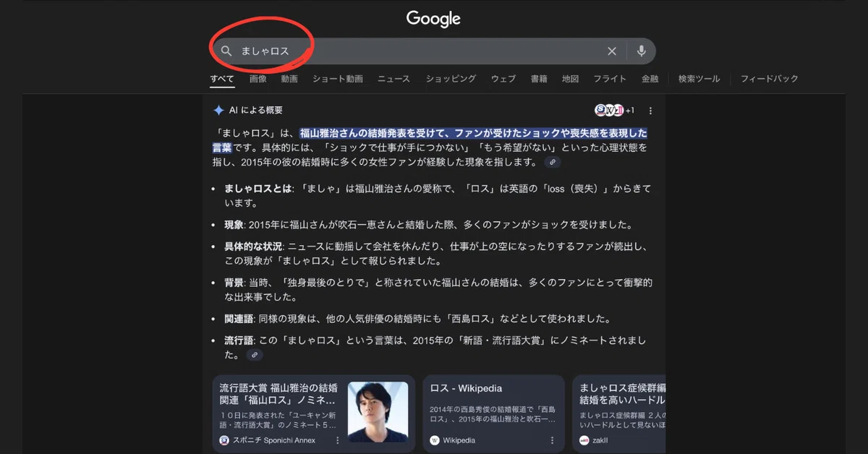This screenshot has width=868, height=454.
Task: Click the Sponichi Annex source name
Action: [x=274, y=440]
